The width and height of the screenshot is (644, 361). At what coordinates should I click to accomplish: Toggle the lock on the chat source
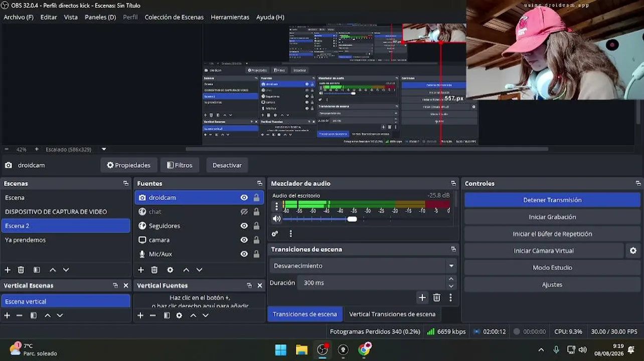[x=256, y=212]
